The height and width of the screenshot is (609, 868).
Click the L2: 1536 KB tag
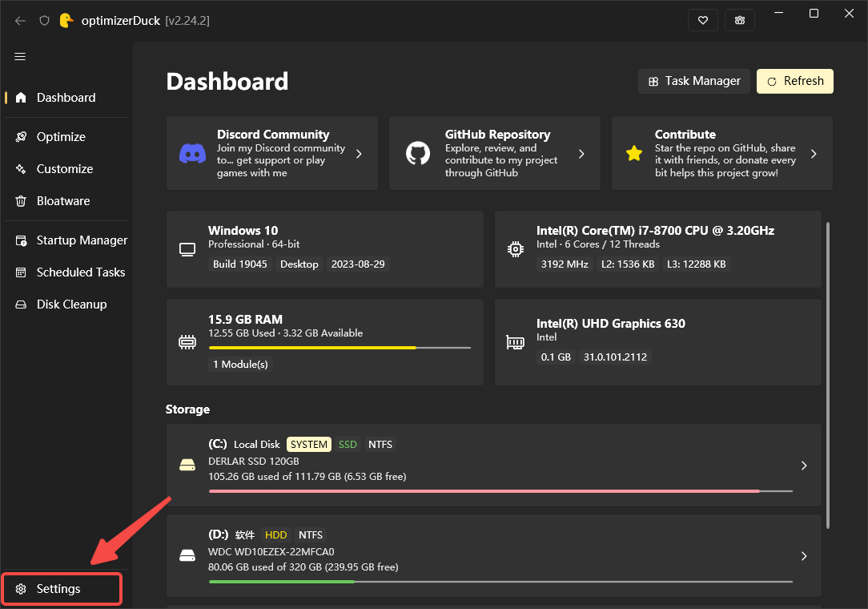[x=628, y=264]
